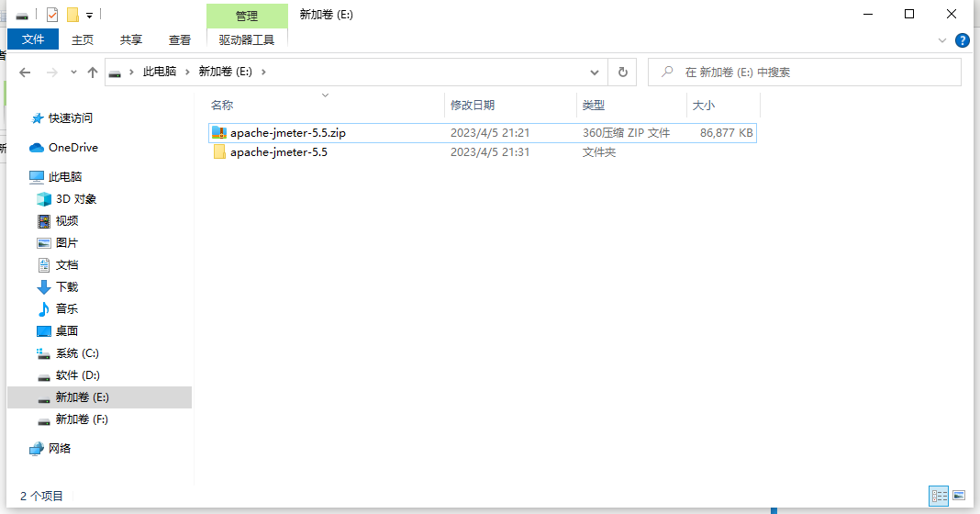Viewport: 980px width, 514px height.
Task: Switch to details view in status bar
Action: (939, 496)
